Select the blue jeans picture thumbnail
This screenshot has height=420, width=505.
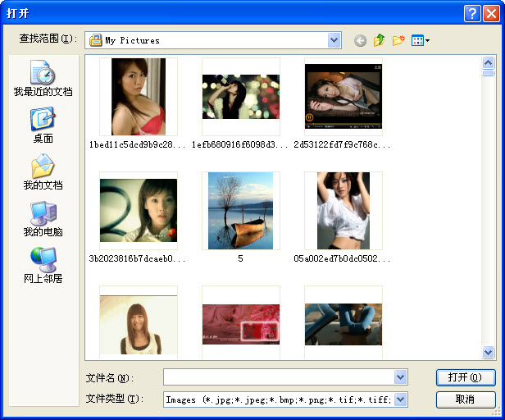coord(343,322)
